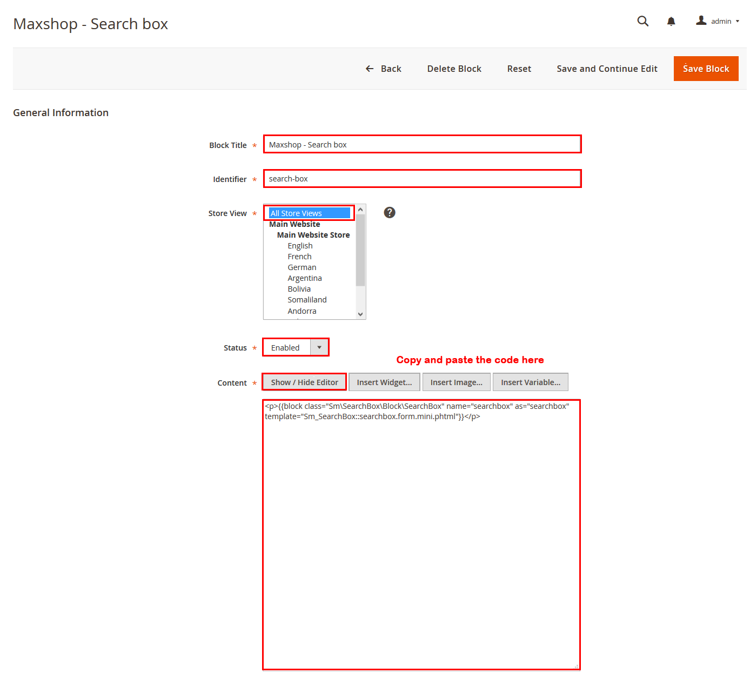
Task: Select Andorra store view
Action: pyautogui.click(x=302, y=311)
